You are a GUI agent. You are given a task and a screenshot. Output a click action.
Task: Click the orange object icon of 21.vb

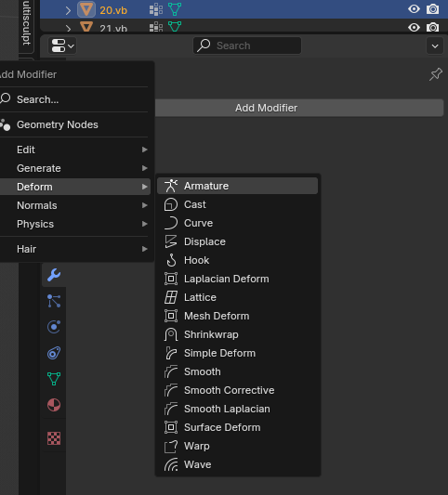86,27
